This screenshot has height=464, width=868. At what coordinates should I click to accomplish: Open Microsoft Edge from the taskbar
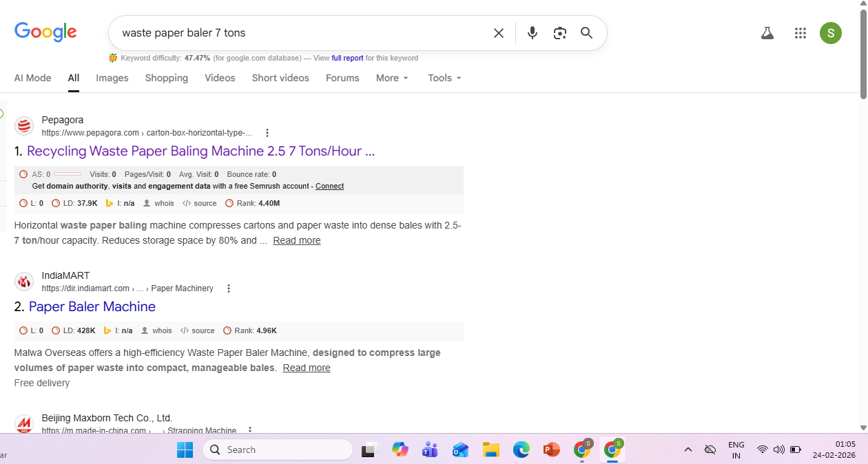(521, 450)
